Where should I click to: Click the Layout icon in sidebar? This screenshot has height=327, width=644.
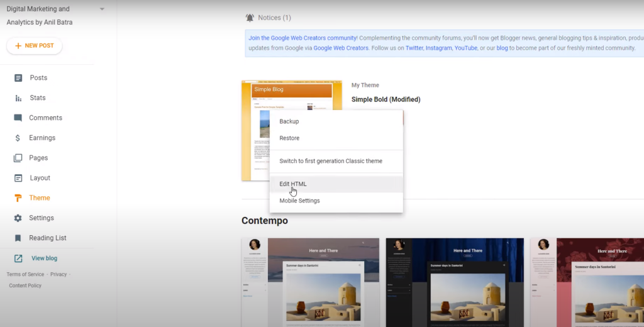click(18, 178)
